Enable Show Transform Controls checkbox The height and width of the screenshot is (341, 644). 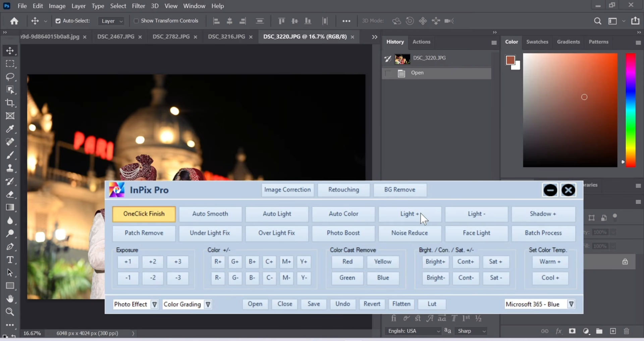pyautogui.click(x=136, y=21)
